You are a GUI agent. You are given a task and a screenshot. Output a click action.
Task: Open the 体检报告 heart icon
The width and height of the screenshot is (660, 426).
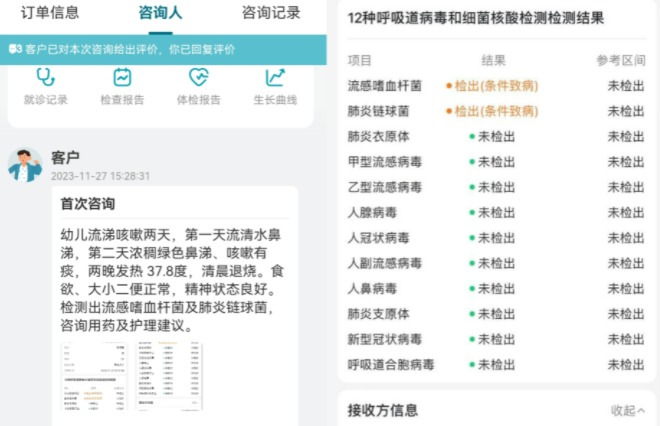pyautogui.click(x=199, y=77)
